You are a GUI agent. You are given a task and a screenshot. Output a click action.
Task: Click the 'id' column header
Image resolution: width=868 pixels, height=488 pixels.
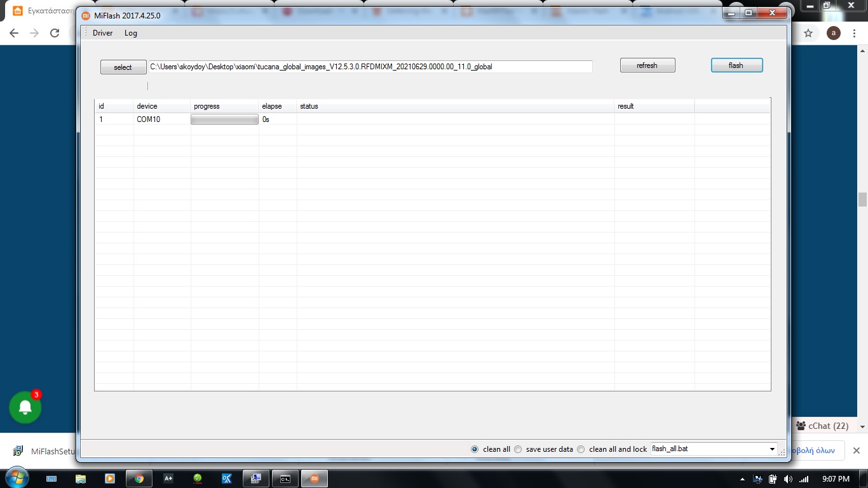coord(114,106)
